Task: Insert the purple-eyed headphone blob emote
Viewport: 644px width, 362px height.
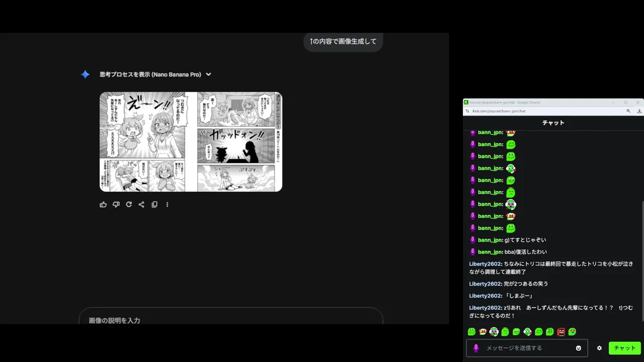Action: click(x=494, y=332)
